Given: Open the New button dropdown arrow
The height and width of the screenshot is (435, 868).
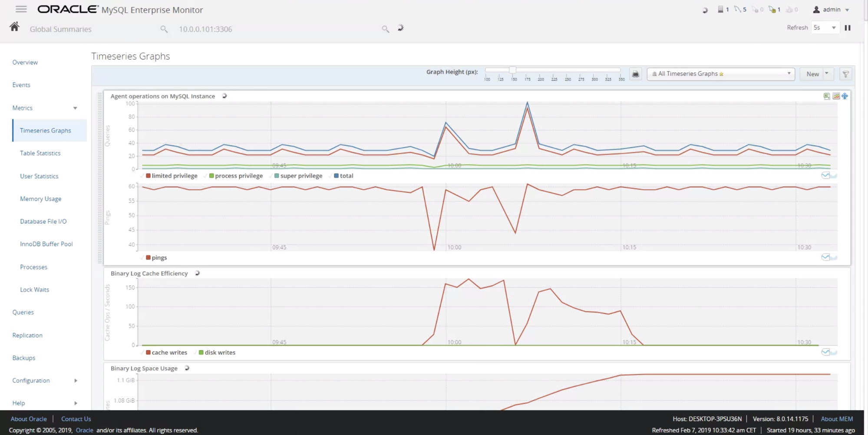Looking at the screenshot, I should click(x=827, y=74).
